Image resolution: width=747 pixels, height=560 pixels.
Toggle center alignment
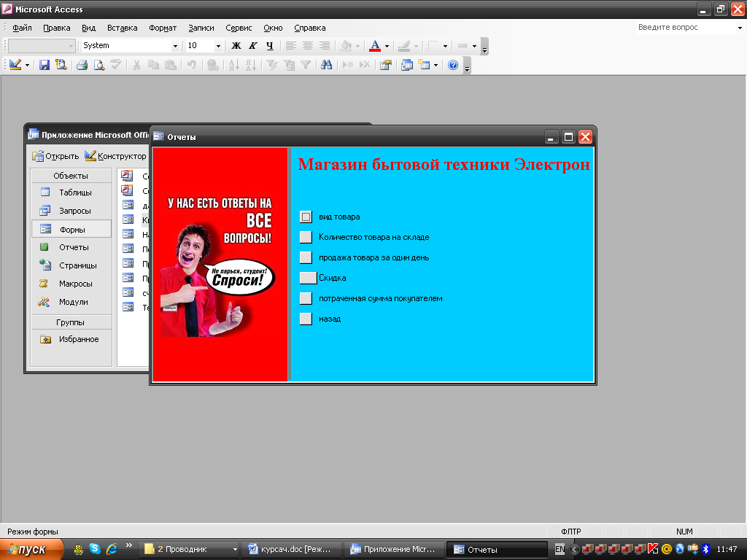pyautogui.click(x=308, y=46)
